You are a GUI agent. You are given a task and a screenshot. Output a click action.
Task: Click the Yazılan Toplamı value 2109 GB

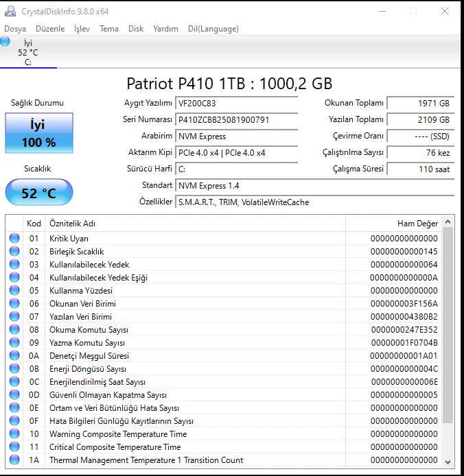(x=421, y=119)
